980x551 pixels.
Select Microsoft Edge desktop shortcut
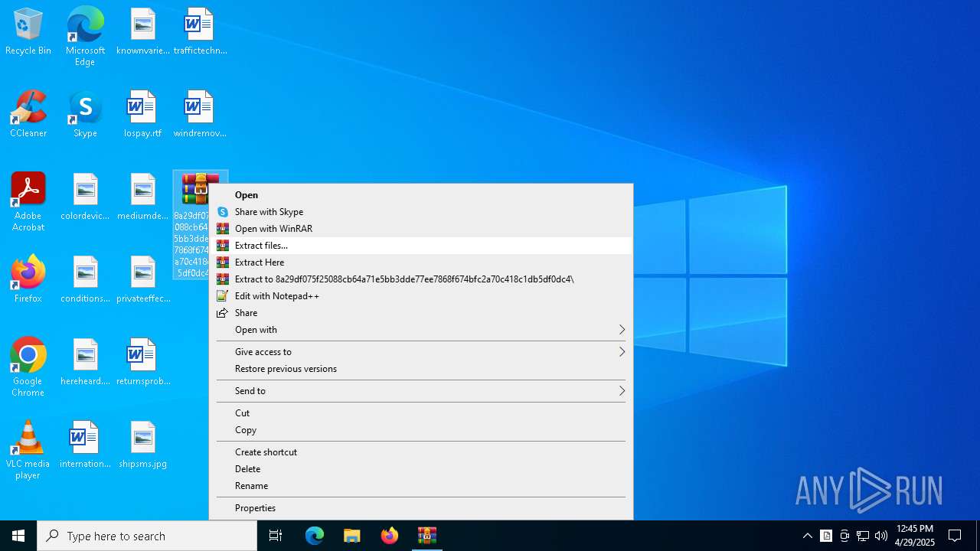85,37
